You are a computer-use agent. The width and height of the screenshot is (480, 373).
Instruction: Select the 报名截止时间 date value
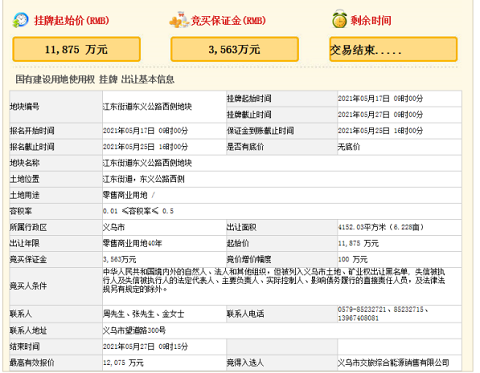point(145,147)
